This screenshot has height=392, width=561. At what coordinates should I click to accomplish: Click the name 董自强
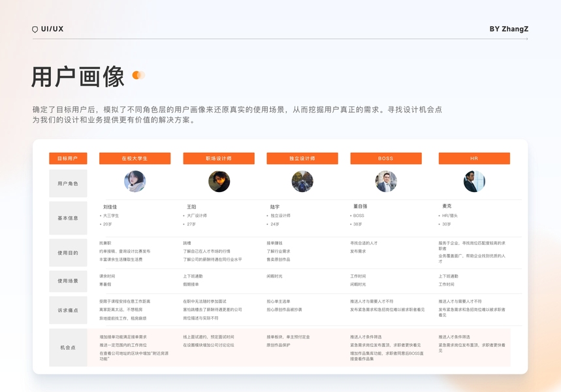(x=361, y=206)
